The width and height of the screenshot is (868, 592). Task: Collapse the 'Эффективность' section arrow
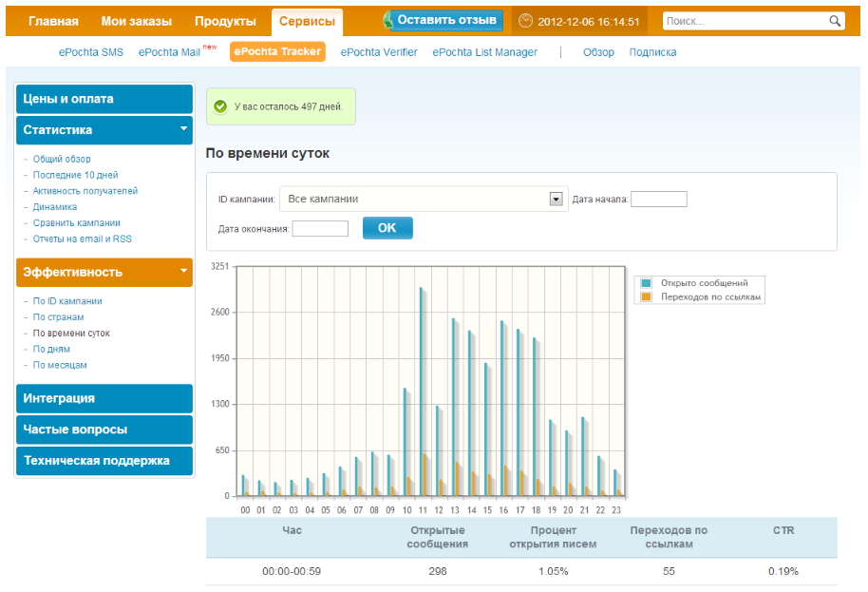(x=183, y=271)
